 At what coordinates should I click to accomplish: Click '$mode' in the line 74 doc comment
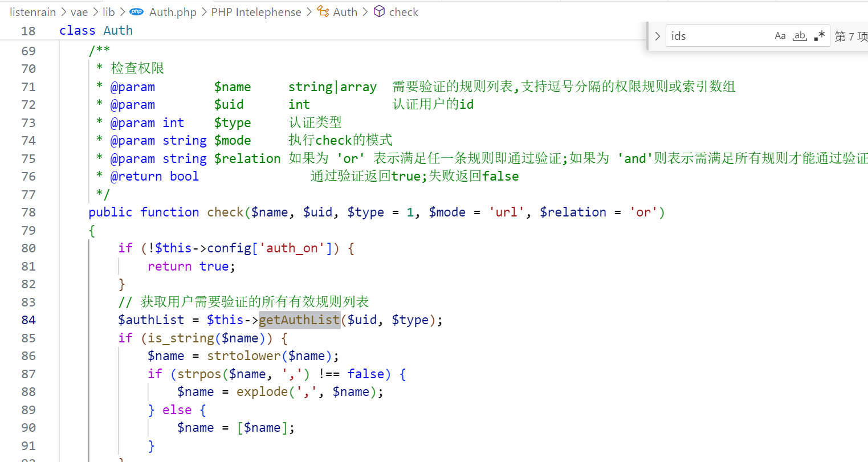coord(233,141)
